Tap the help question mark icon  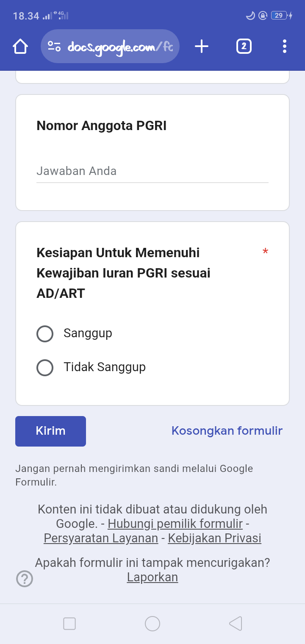25,579
